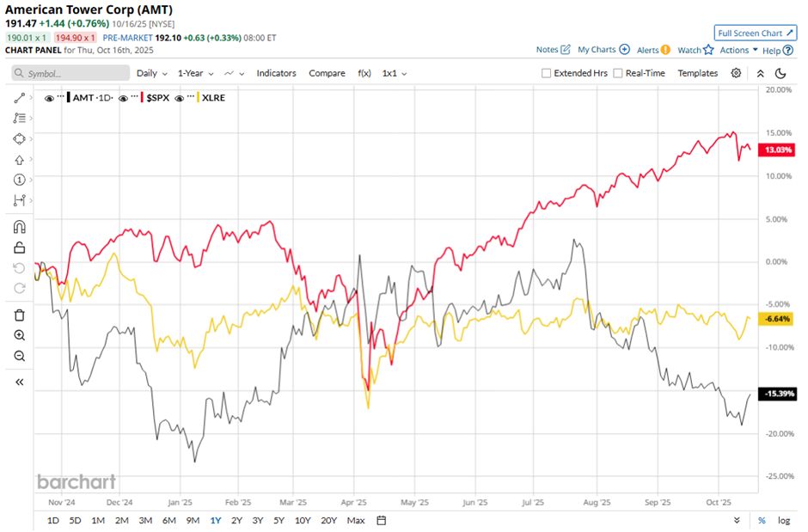The image size is (808, 532).
Task: Delete drawings with trash can icon
Action: (19, 315)
